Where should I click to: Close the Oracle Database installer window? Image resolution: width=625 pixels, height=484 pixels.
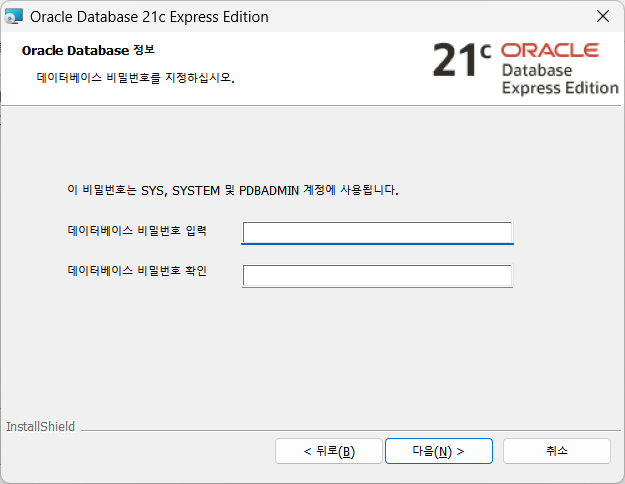tap(603, 16)
